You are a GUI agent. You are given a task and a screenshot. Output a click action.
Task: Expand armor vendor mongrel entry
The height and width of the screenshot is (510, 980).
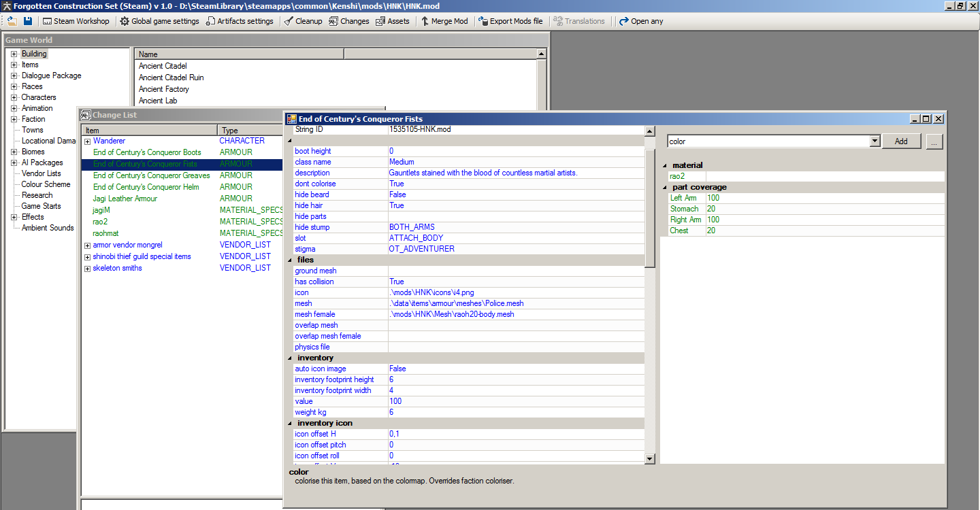(87, 245)
